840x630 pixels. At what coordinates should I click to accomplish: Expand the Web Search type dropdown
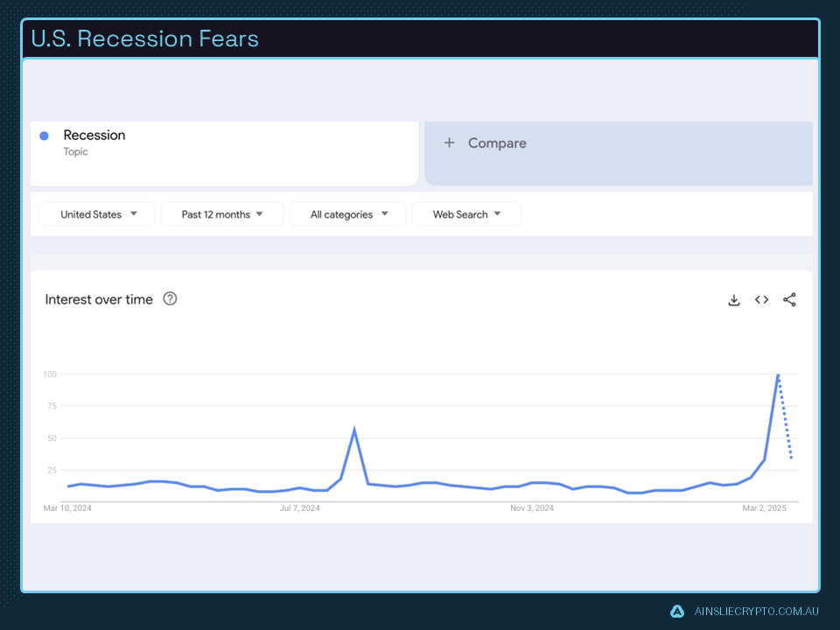tap(466, 213)
